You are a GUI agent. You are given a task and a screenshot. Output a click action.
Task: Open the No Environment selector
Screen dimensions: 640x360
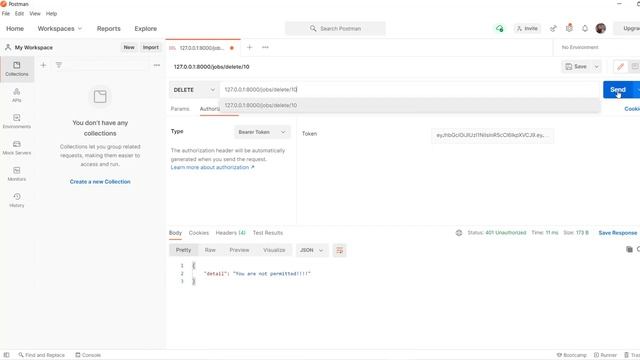point(580,47)
